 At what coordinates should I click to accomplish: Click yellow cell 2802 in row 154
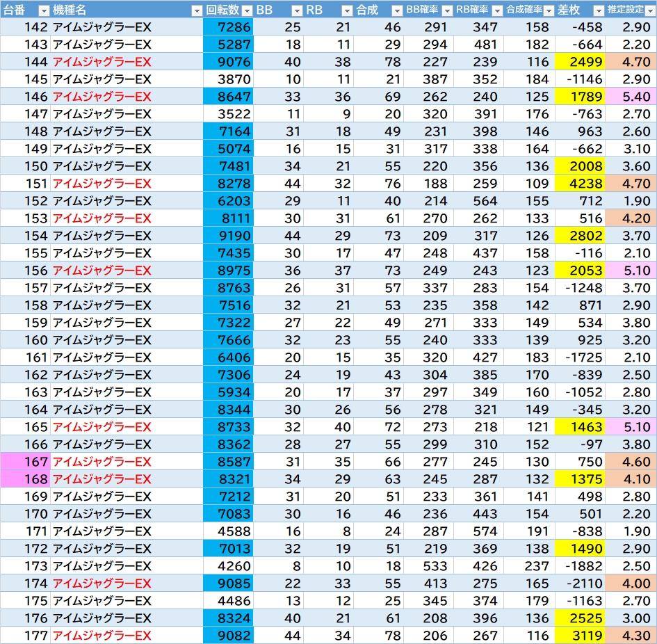[x=580, y=236]
